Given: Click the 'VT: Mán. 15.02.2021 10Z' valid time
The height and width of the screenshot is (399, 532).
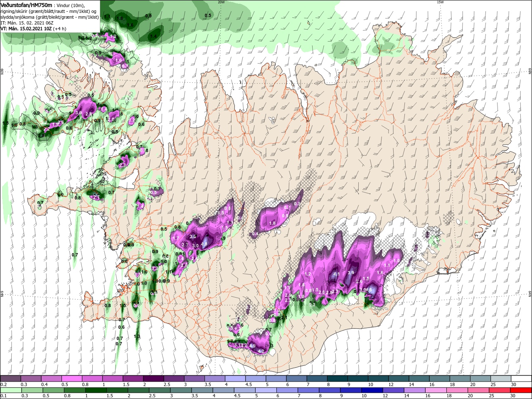Looking at the screenshot, I should (x=26, y=29).
